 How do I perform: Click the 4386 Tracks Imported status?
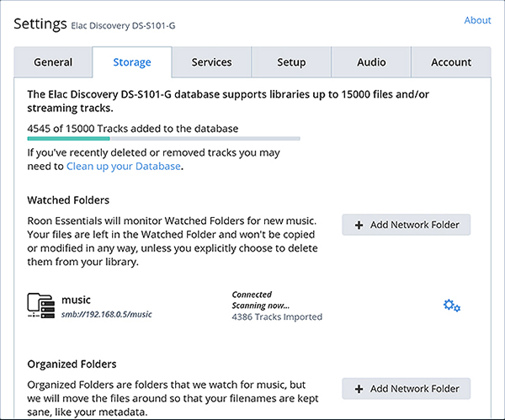click(x=277, y=317)
